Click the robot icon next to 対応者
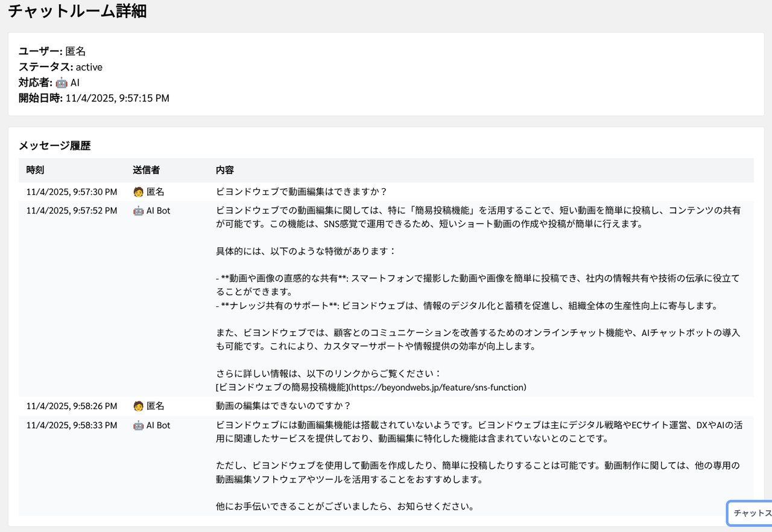This screenshot has width=772, height=532. click(x=61, y=83)
